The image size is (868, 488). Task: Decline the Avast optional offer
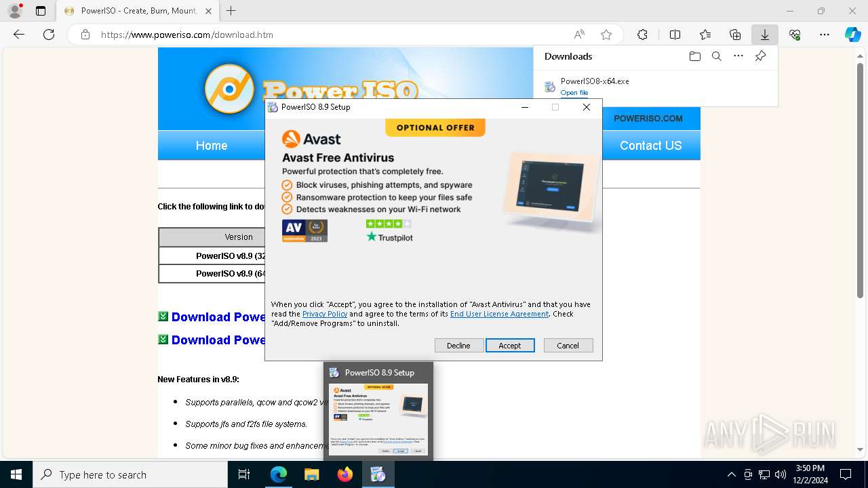(x=458, y=346)
